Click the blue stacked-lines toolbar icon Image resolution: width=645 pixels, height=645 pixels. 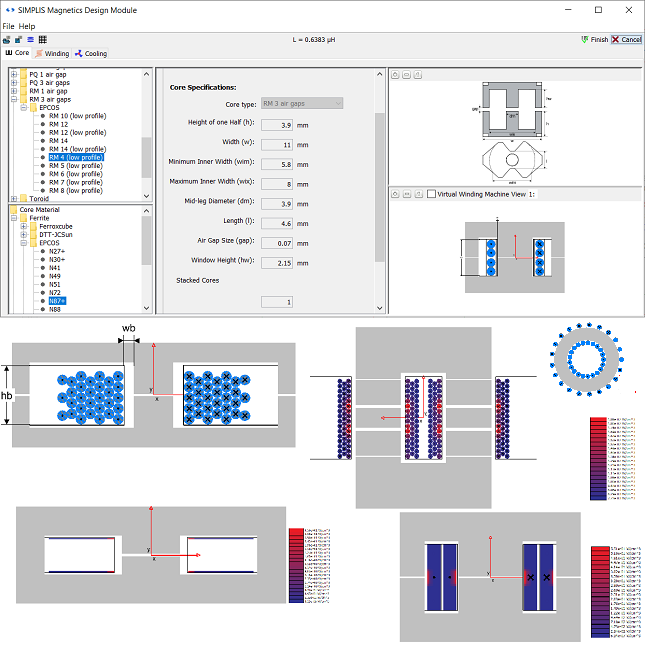tap(30, 39)
